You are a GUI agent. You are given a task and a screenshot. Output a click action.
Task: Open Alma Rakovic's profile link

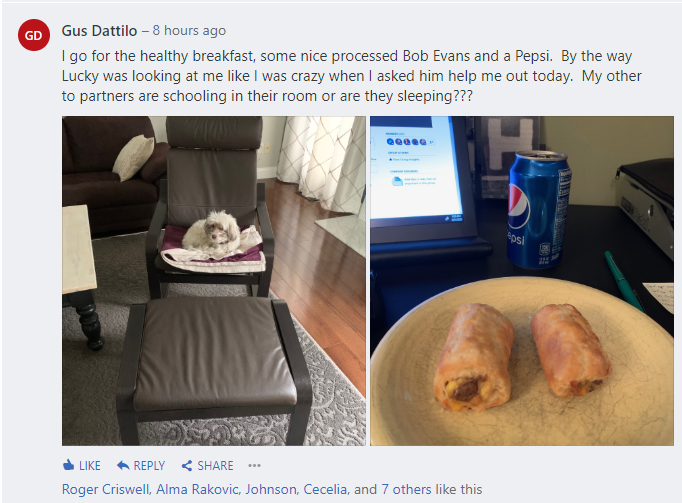[x=197, y=490]
